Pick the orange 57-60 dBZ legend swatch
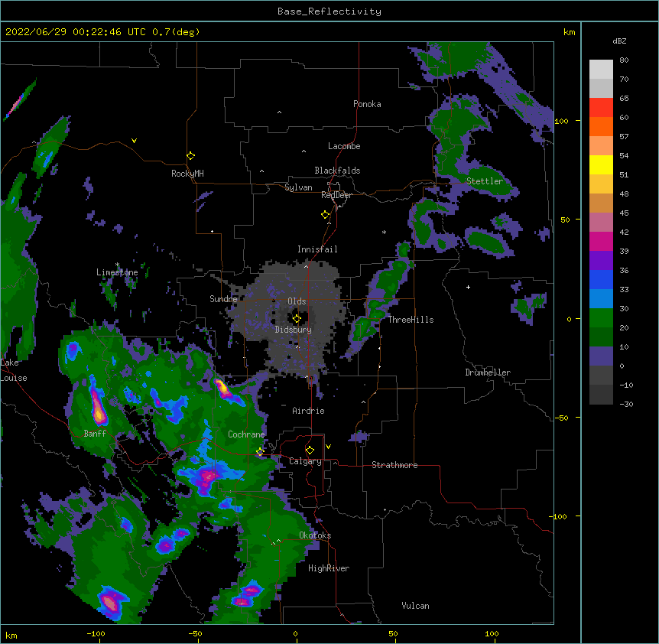The height and width of the screenshot is (644, 659). pos(601,126)
